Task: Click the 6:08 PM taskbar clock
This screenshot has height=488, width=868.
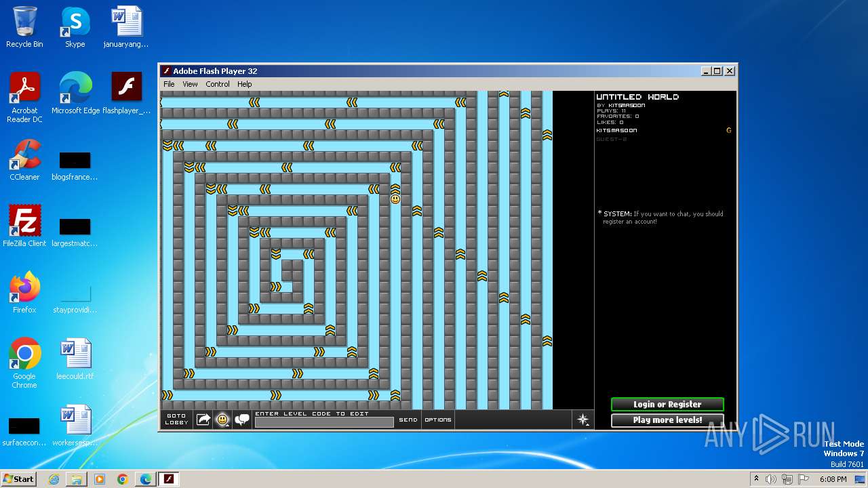Action: [833, 479]
